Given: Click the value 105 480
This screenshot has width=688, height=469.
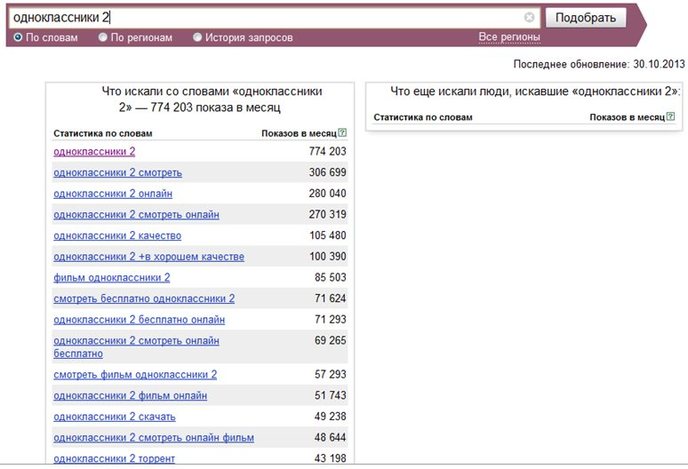Looking at the screenshot, I should pyautogui.click(x=327, y=236).
